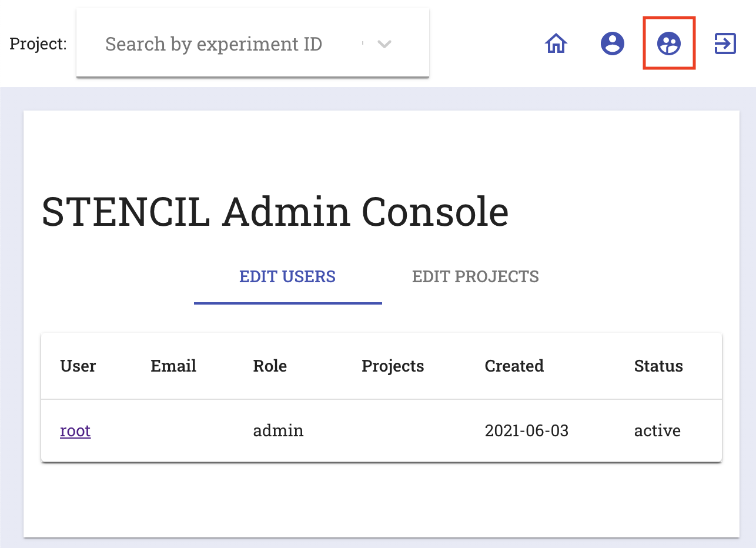Go to the home page icon
Screen dimensions: 756x548
[556, 44]
